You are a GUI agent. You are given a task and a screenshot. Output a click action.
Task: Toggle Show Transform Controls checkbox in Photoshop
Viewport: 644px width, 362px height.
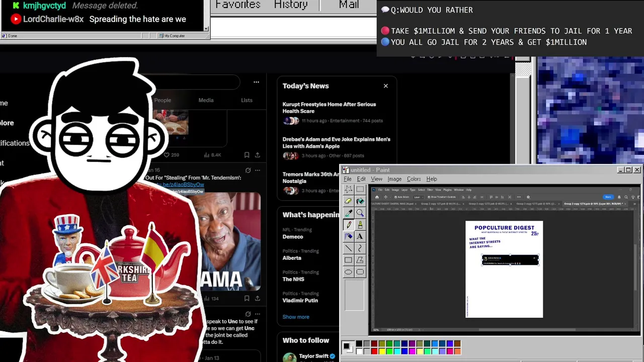(429, 197)
